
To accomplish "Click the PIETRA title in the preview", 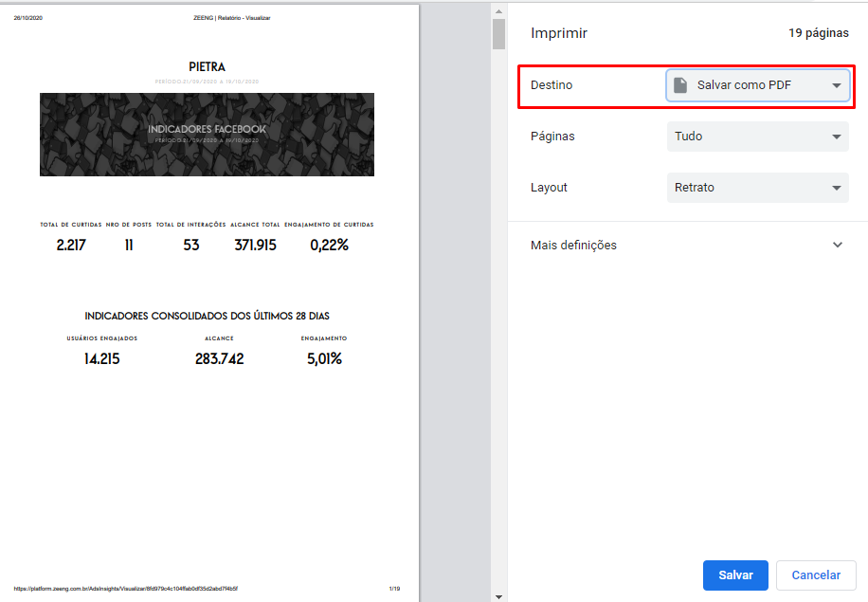I will tap(207, 67).
